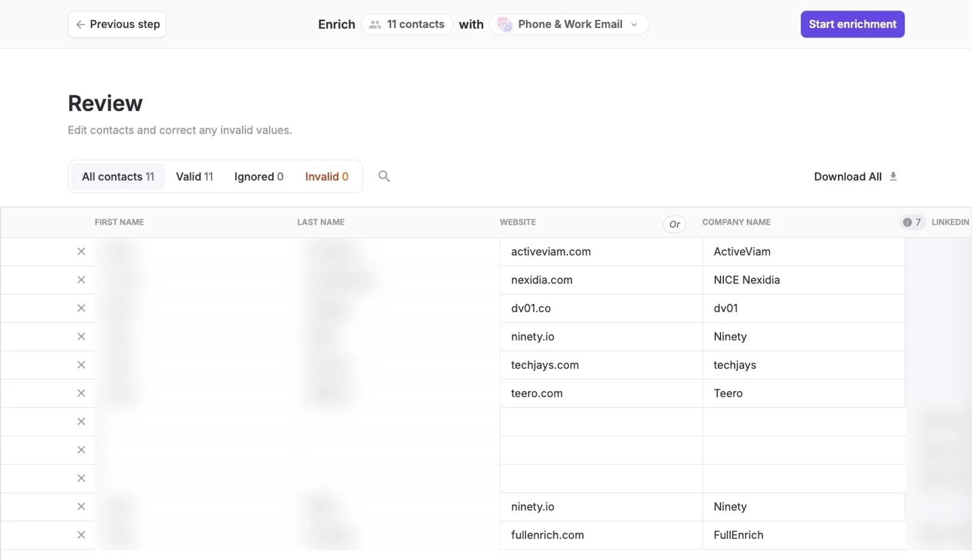Viewport: 972px width, 560px height.
Task: Edit the activeviam.com website cell
Action: (x=601, y=251)
